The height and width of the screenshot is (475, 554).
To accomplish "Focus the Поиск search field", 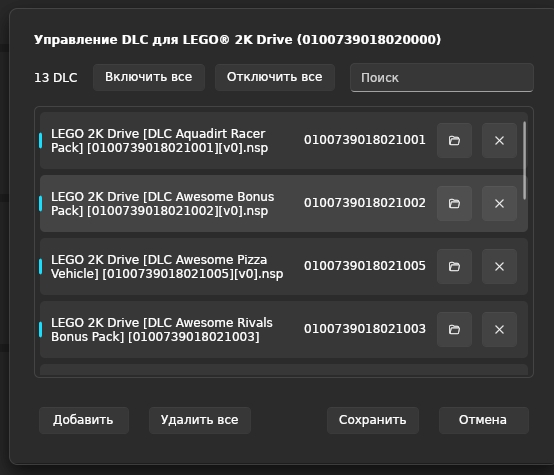I will coord(442,77).
